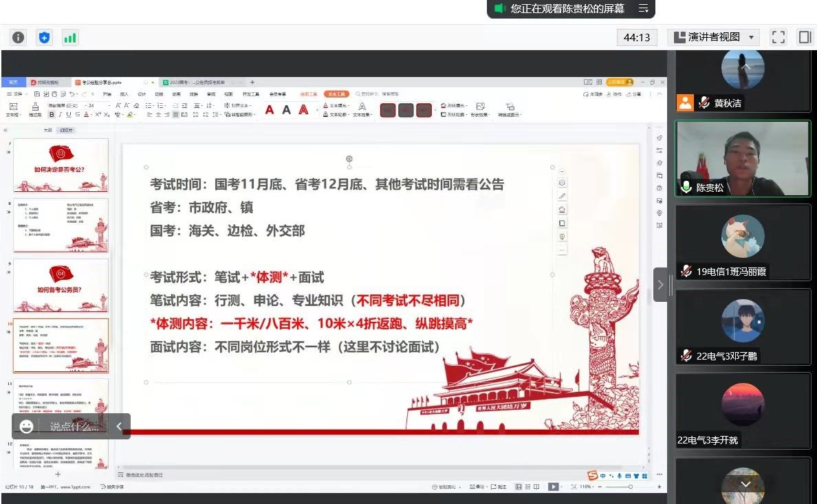The height and width of the screenshot is (504, 817).
Task: Click the blue security shield icon
Action: click(x=44, y=37)
